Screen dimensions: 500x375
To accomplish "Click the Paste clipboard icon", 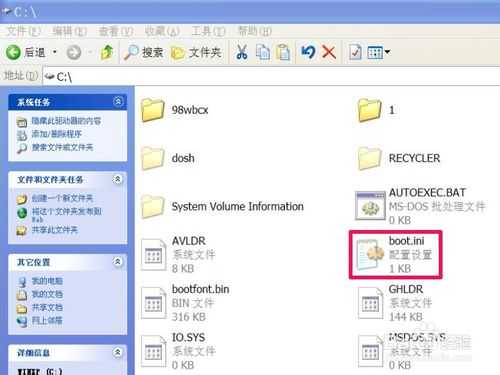I will pos(283,52).
